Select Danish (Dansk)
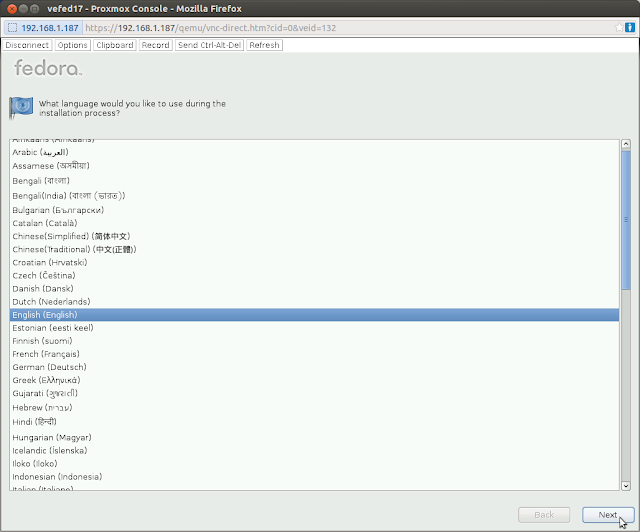 [x=314, y=288]
